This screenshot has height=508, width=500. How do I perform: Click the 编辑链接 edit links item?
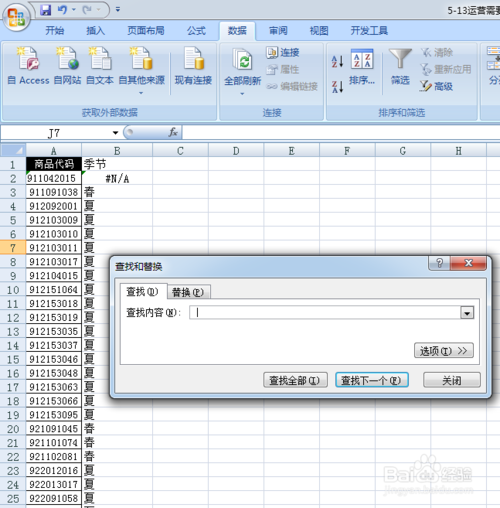tap(292, 86)
